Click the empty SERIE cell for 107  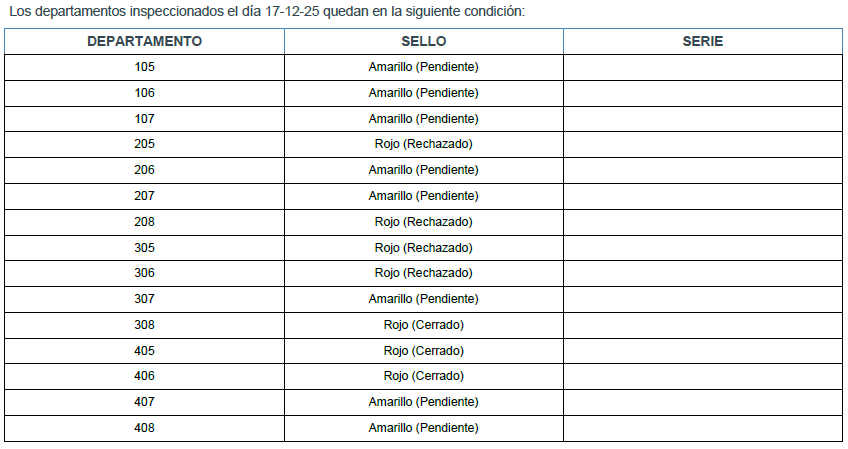pos(702,119)
